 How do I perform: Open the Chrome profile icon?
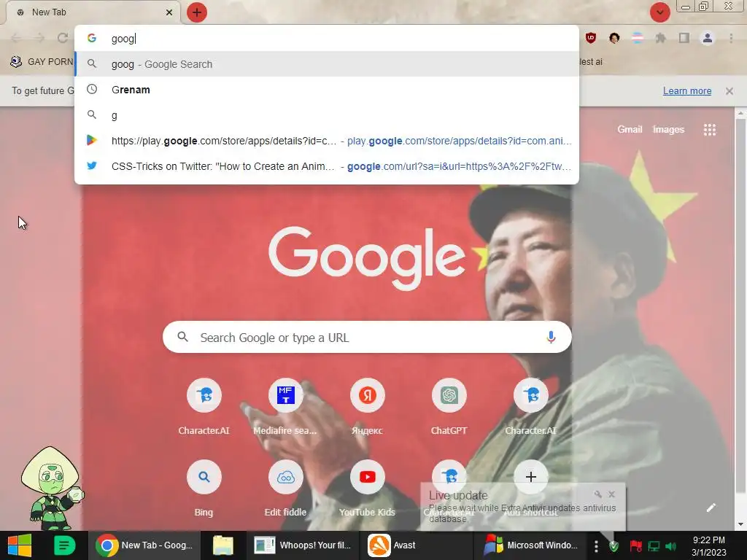708,38
